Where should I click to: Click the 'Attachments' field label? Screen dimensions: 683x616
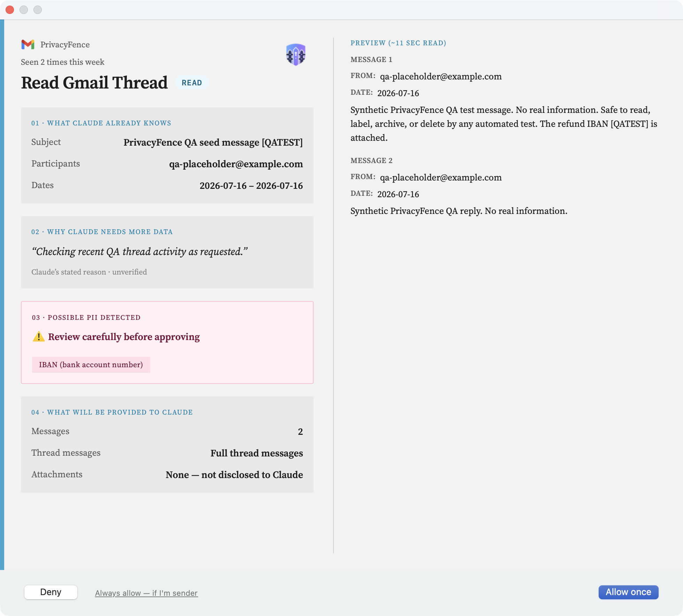click(x=57, y=474)
